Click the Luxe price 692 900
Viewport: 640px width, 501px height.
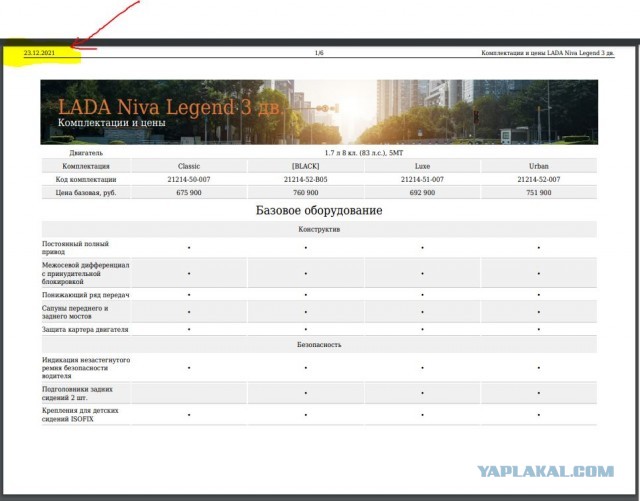422,192
